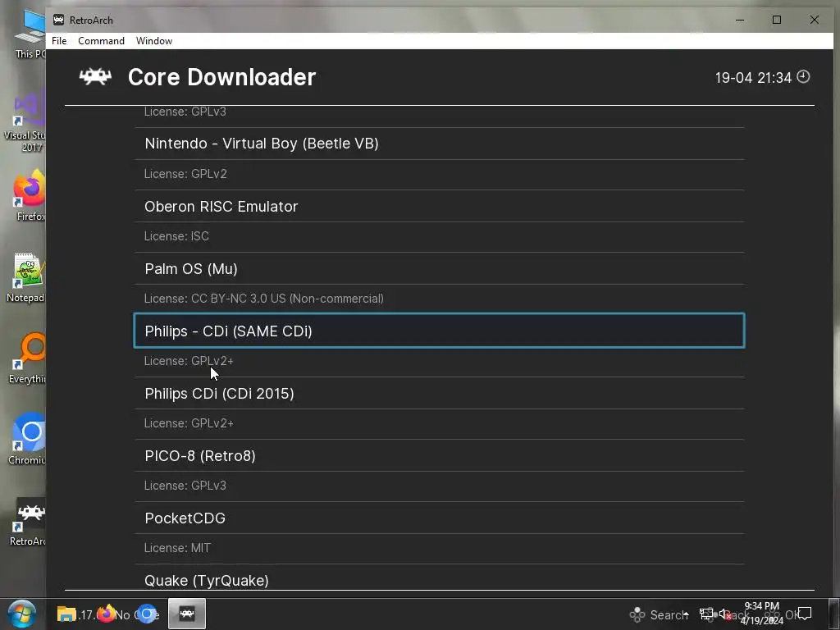Click the RetroArch invader logo beside Core Downloader

(95, 76)
